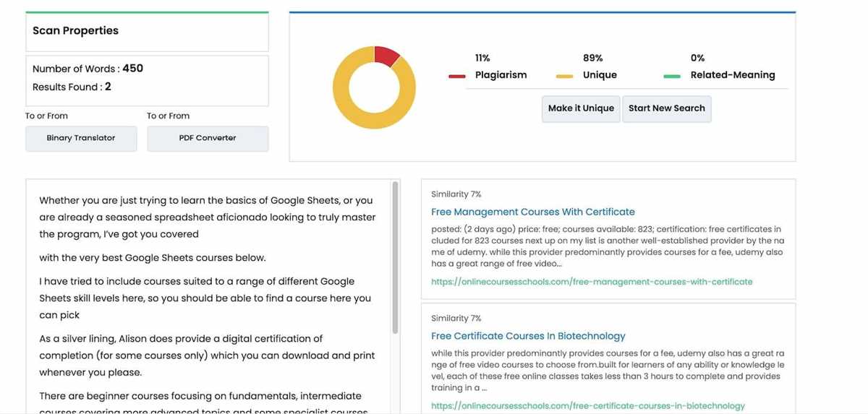Click Similarity 7% on the Management Courses result
Image resolution: width=868 pixels, height=414 pixels.
[x=456, y=194]
